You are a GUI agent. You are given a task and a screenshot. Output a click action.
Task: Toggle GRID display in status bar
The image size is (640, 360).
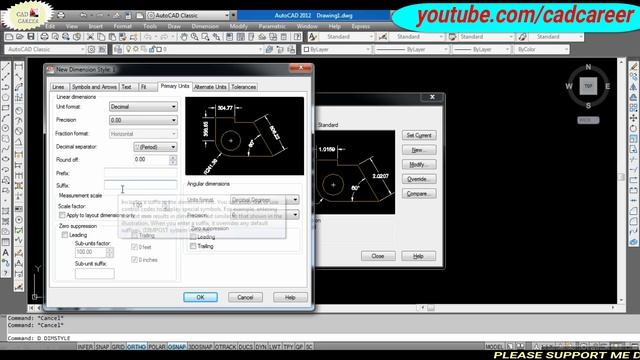point(118,347)
